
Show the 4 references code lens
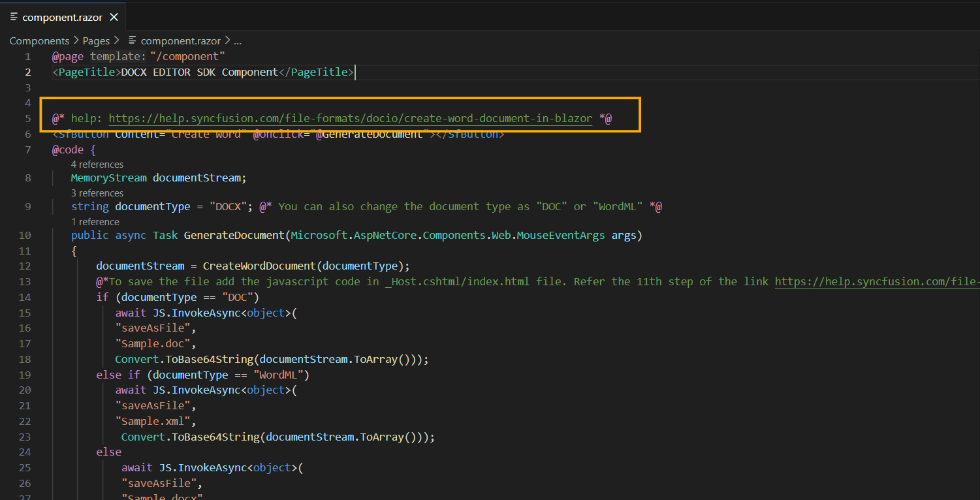click(x=97, y=164)
